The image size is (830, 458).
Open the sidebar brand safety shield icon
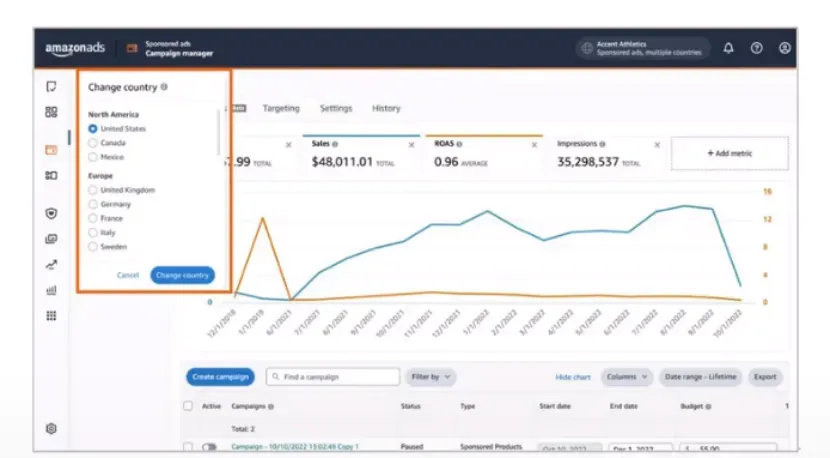[51, 213]
